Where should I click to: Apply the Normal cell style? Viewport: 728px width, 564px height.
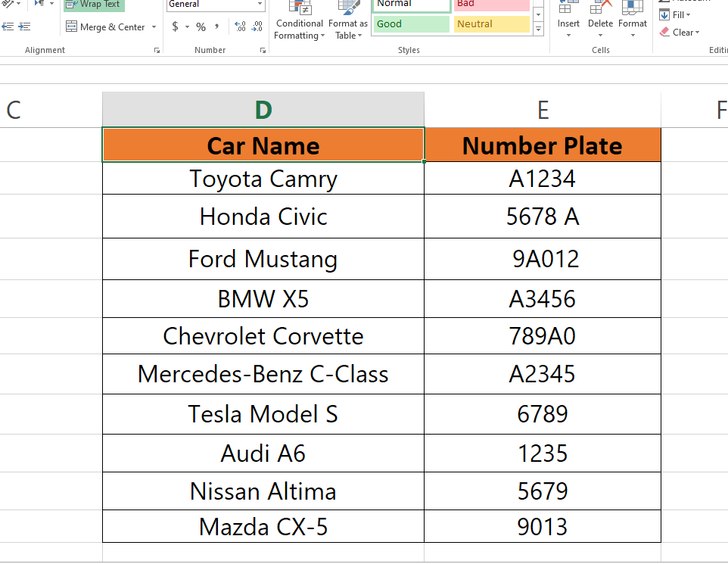point(412,5)
